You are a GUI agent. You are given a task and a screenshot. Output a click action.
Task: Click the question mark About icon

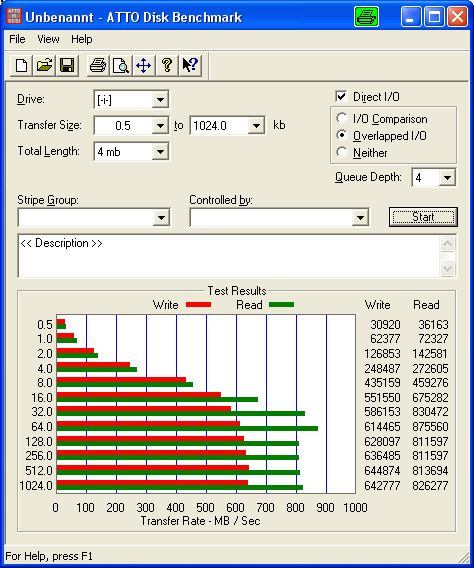click(167, 66)
